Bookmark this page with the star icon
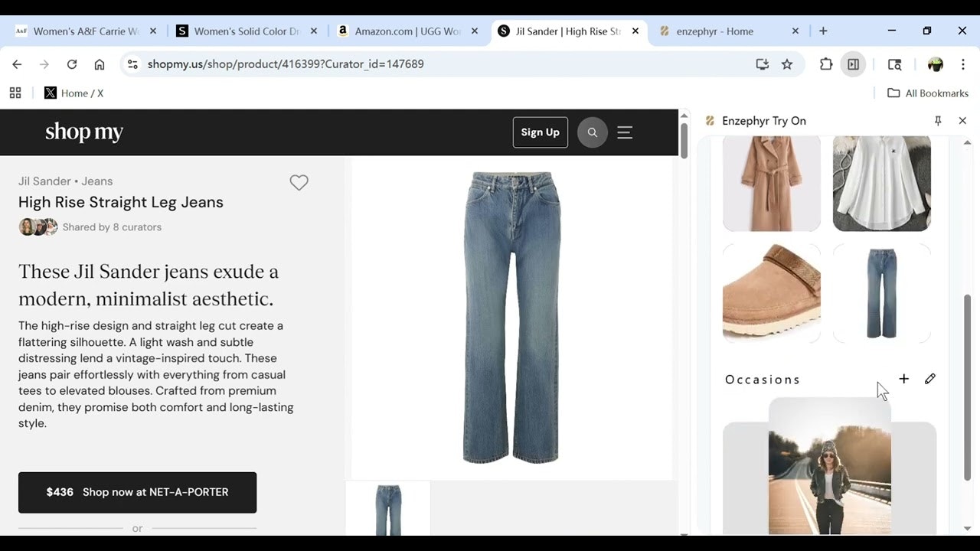This screenshot has width=980, height=551. click(x=787, y=64)
